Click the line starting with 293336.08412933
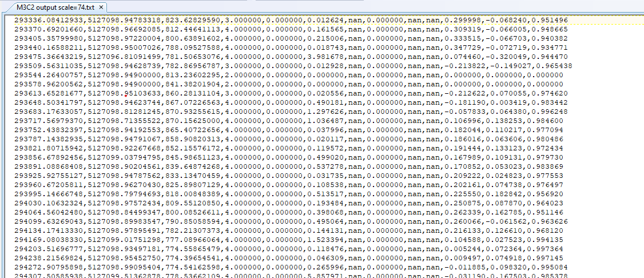 click(291, 20)
